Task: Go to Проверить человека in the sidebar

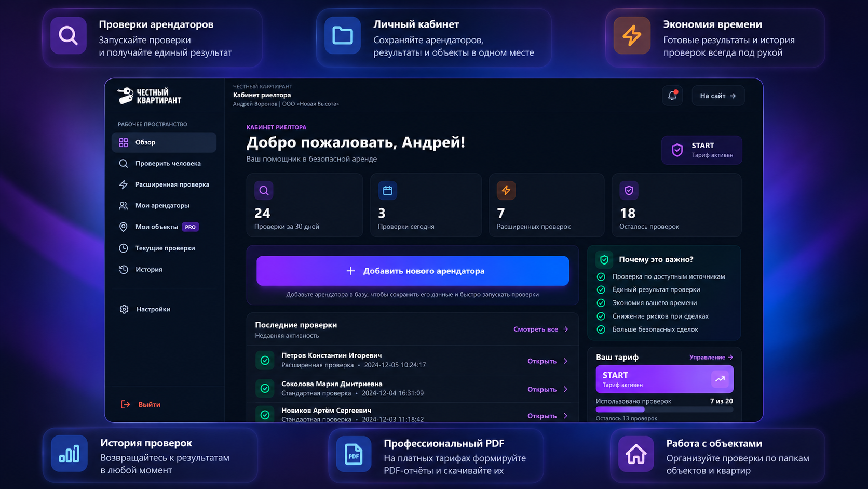Action: [x=164, y=163]
